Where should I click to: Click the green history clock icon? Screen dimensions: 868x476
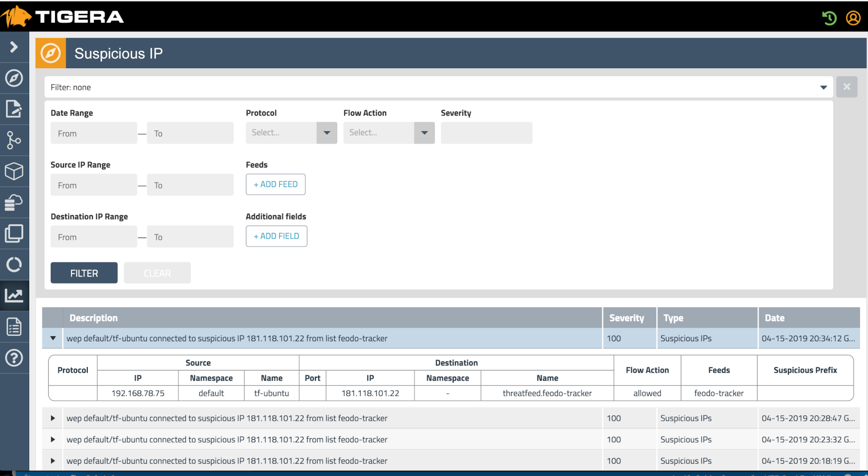click(x=829, y=18)
